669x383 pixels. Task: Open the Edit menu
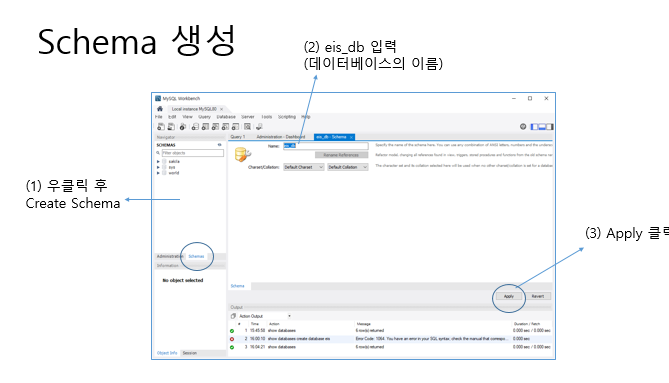[172, 117]
